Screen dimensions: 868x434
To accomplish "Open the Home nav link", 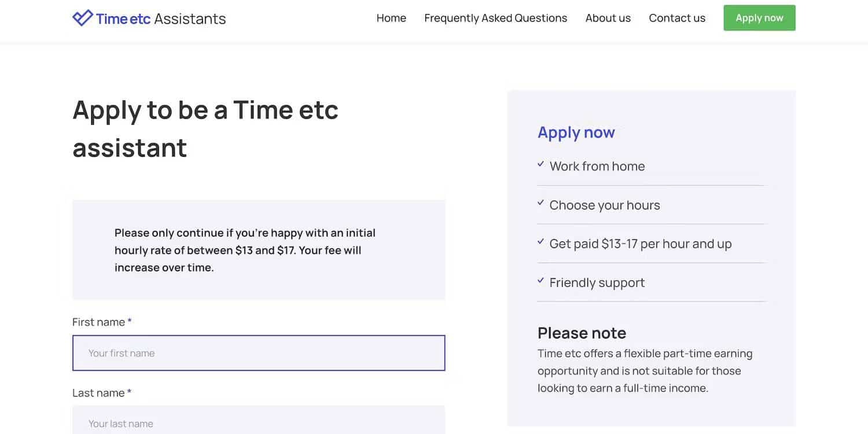I will pyautogui.click(x=391, y=18).
